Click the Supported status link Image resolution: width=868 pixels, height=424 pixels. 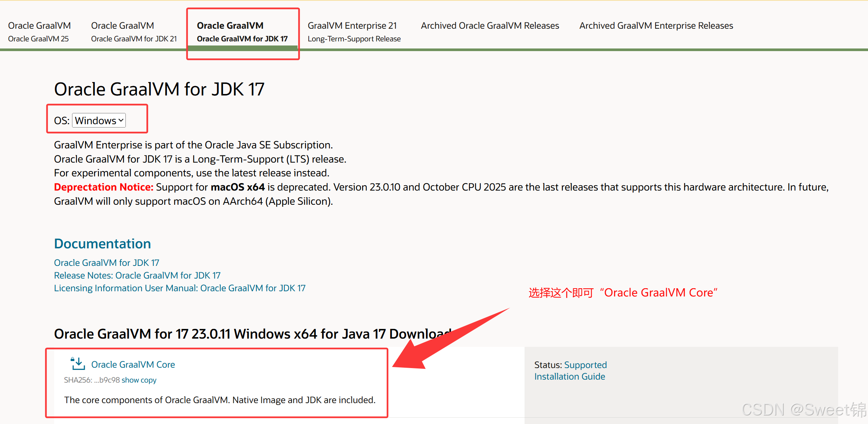585,365
